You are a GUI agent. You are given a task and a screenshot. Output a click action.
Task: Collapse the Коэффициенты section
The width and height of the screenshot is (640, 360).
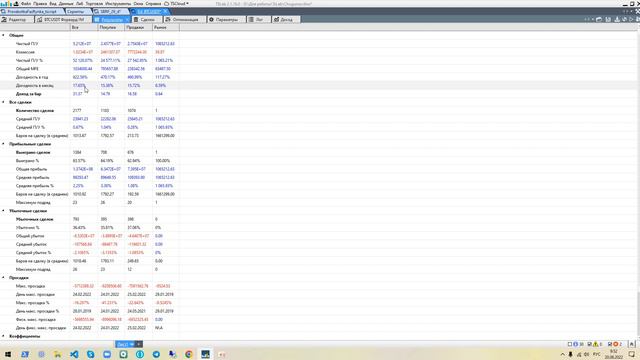point(3,336)
